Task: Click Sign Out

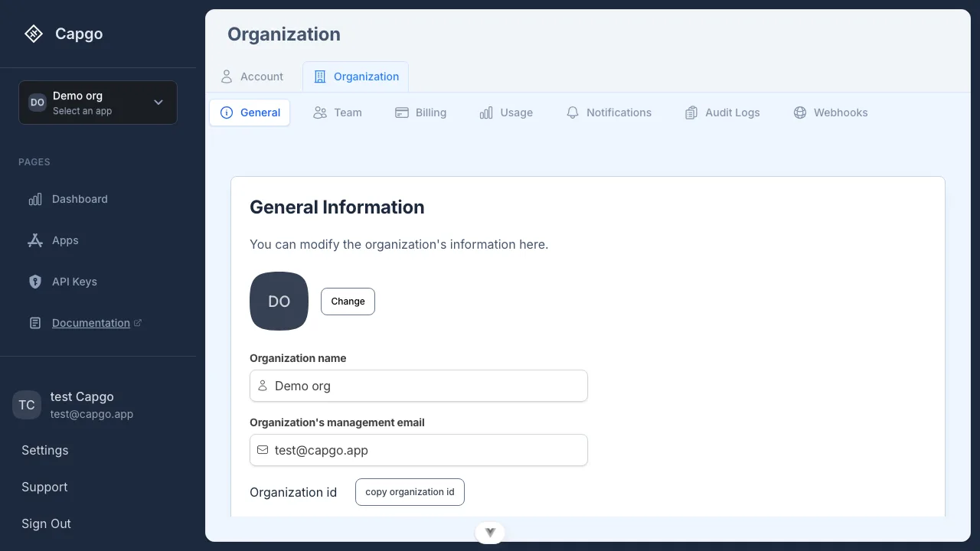Action: click(x=46, y=523)
